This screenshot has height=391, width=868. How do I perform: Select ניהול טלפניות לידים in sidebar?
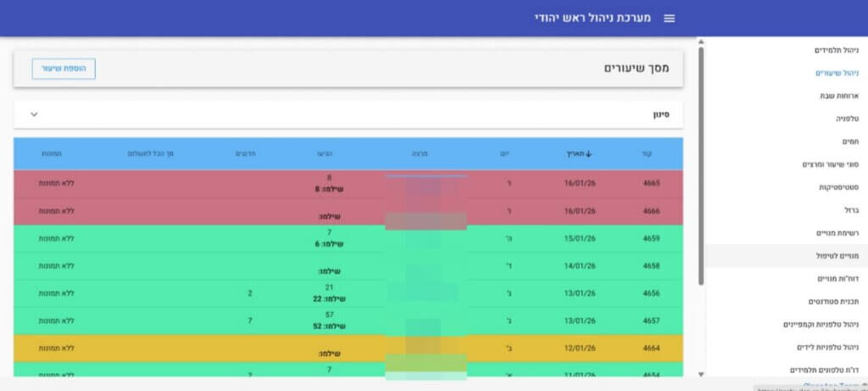[x=828, y=347]
